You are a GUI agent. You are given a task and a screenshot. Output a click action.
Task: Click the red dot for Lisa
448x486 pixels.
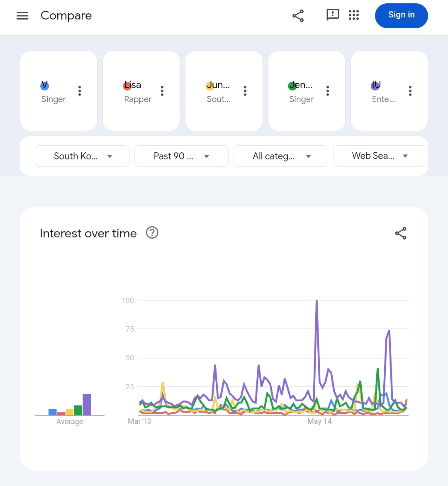point(127,86)
